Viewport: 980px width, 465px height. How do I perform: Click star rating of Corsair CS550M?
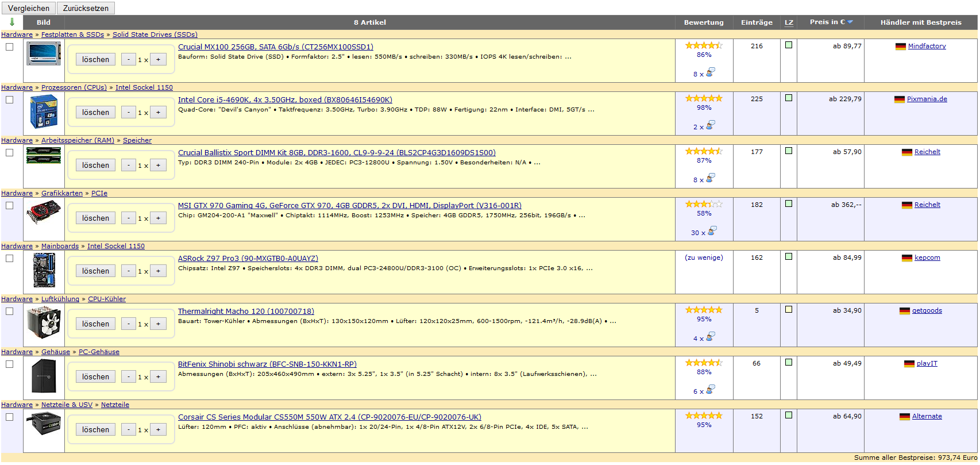coord(704,416)
